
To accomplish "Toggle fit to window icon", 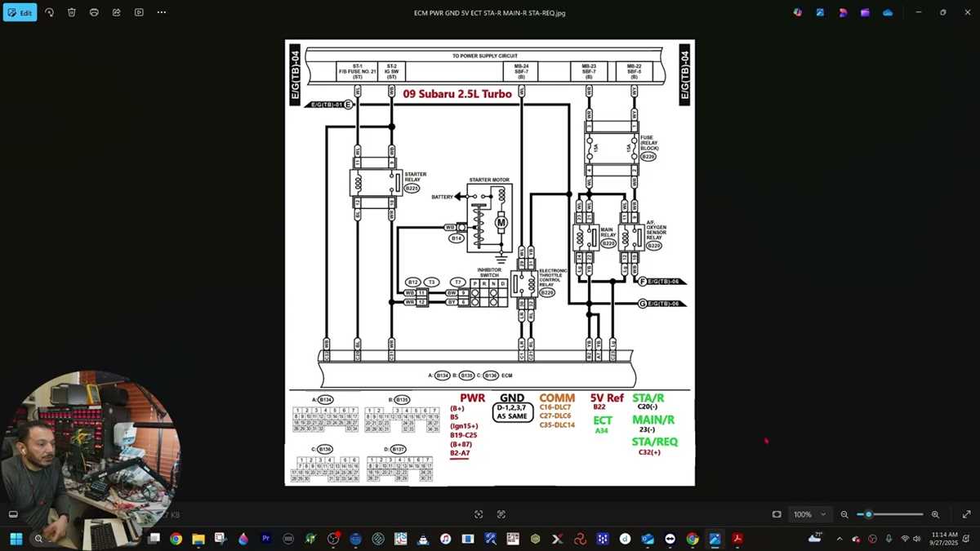I will tap(777, 514).
